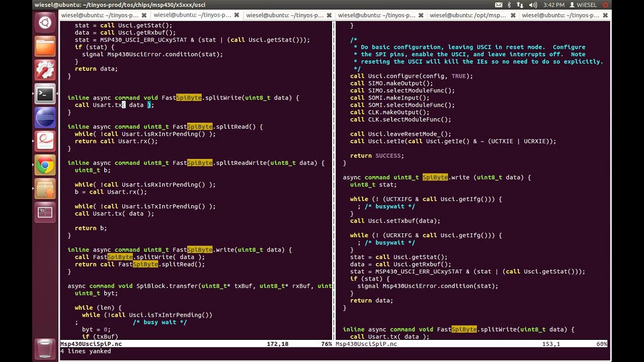Screen dimensions: 644x362
Task: Click comment line 'reseting the USCI will kill'
Action: pyautogui.click(x=478, y=62)
